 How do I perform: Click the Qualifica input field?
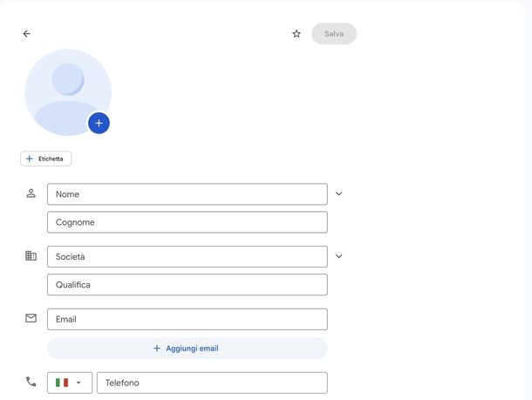[x=187, y=285]
